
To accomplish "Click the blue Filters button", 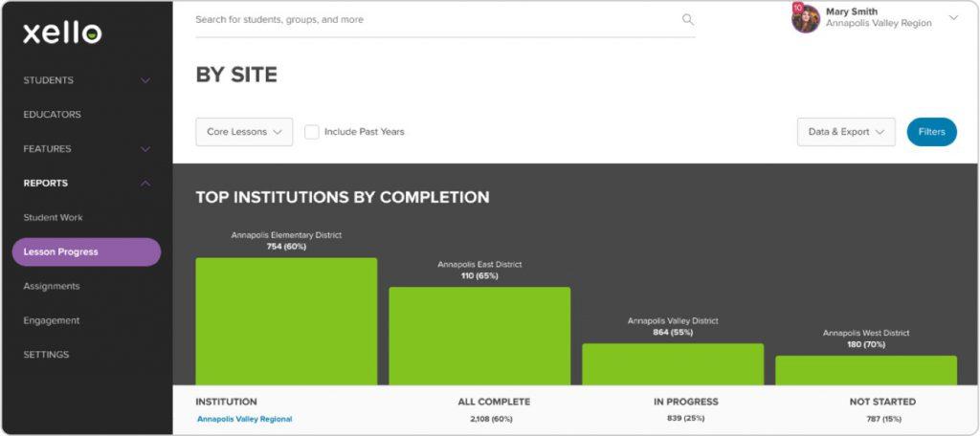I will click(x=931, y=132).
